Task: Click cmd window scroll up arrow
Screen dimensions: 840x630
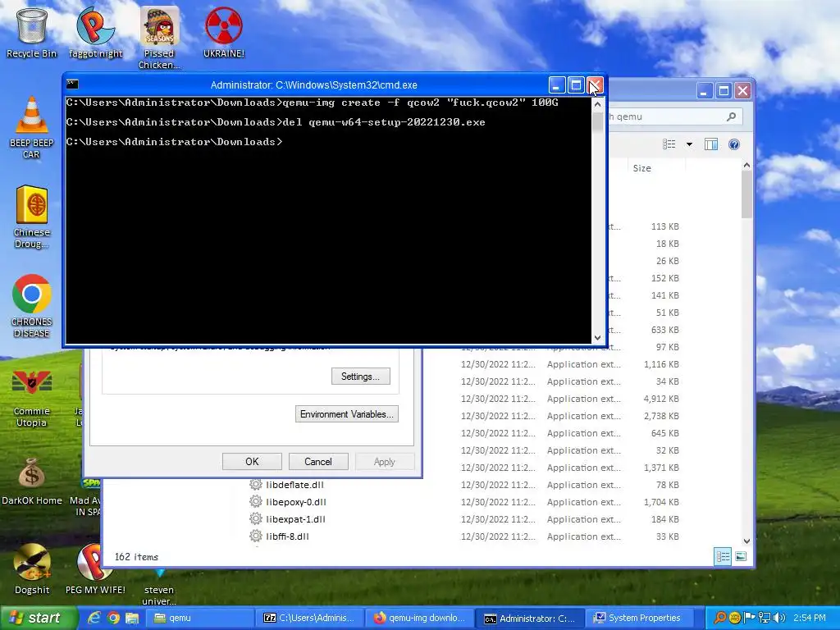Action: tap(597, 104)
